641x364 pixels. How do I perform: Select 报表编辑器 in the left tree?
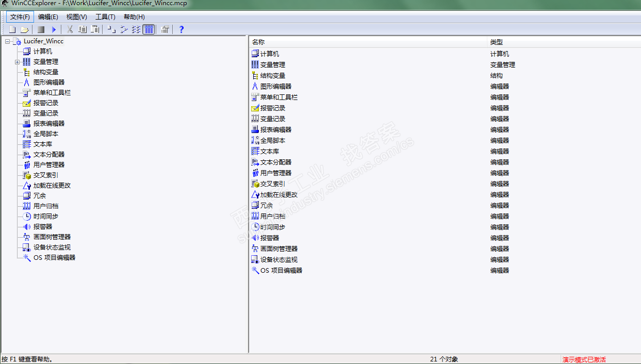pyautogui.click(x=49, y=124)
